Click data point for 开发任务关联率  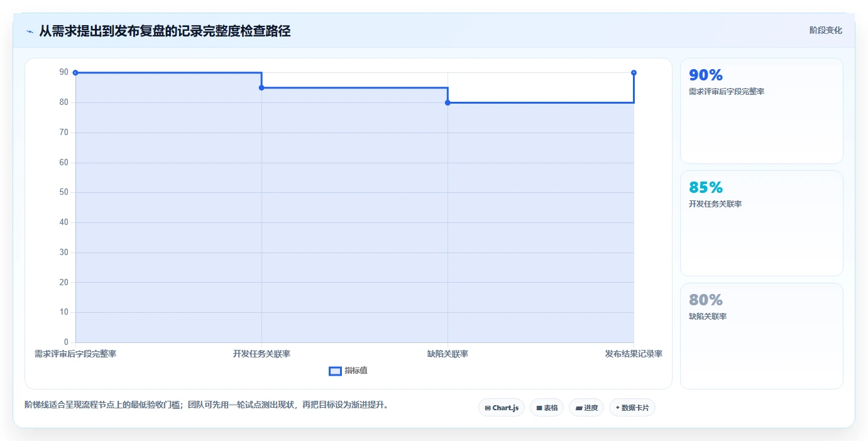click(x=261, y=88)
